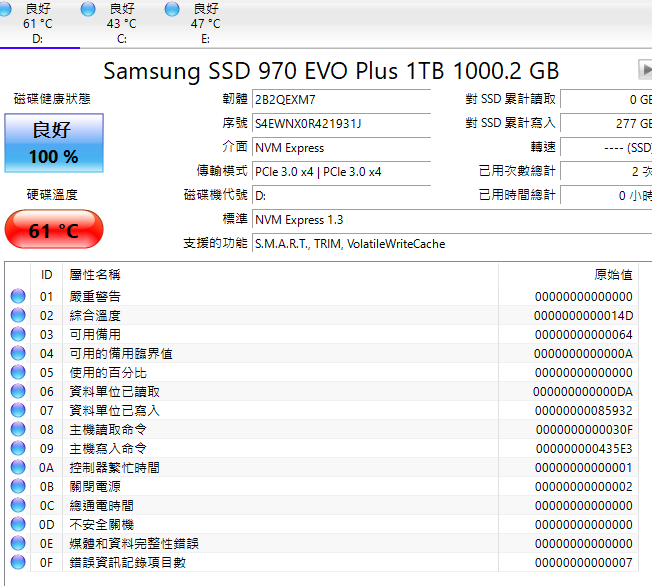Click raw value 000000000014D
Screen dimensions: 652x586
pos(583,316)
